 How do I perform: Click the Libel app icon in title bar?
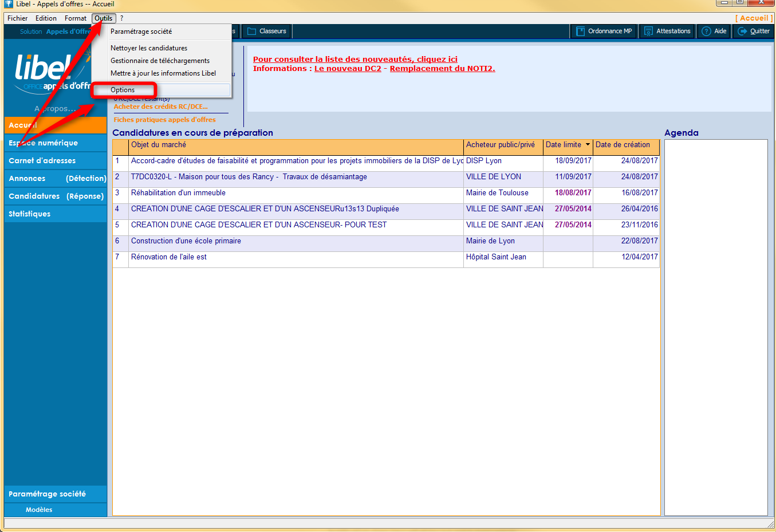[x=8, y=4]
